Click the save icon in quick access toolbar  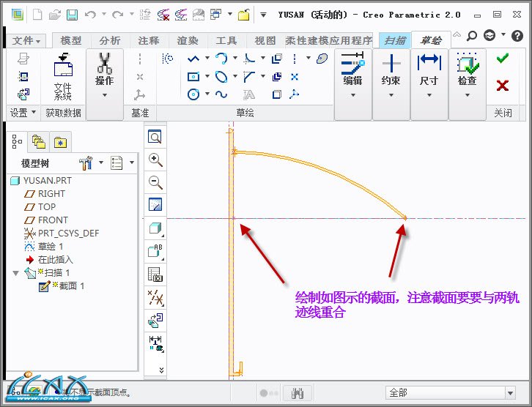coord(72,15)
